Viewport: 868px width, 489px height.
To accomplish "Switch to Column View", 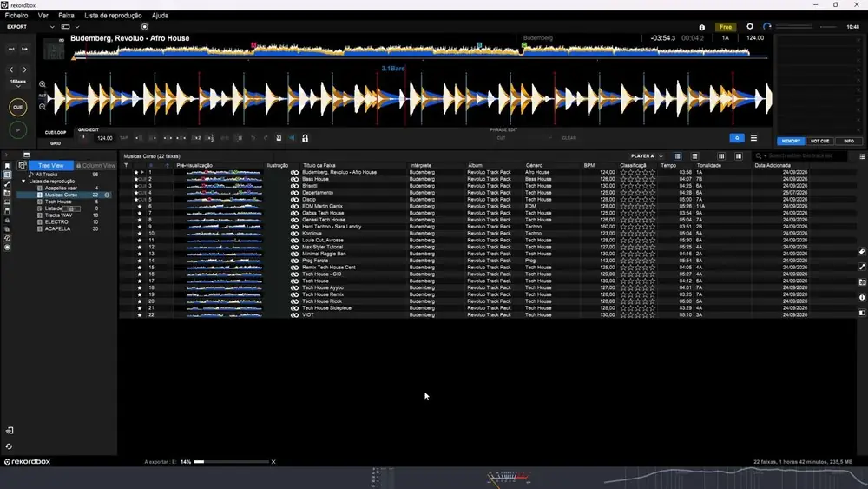I will pyautogui.click(x=95, y=166).
